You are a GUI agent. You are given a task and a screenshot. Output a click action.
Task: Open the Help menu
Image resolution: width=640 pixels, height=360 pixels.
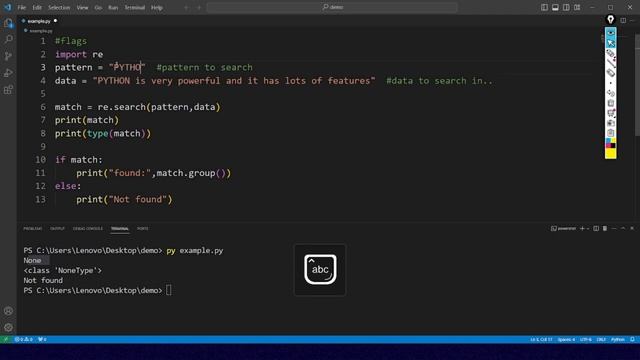pyautogui.click(x=157, y=7)
